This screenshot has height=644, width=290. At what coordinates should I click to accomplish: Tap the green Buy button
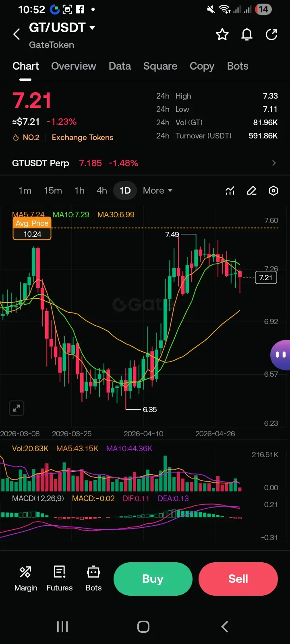click(153, 579)
